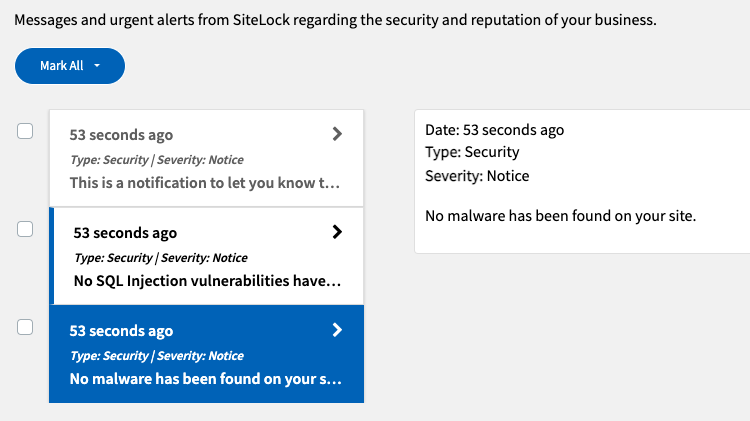Viewport: 750px width, 421px height.
Task: Select the 'This is a notification' message
Action: (x=206, y=158)
